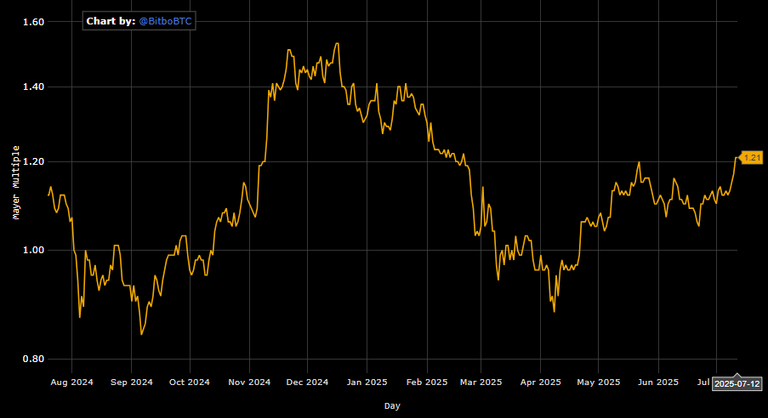
Task: Click the May 2025 axis label
Action: 598,382
